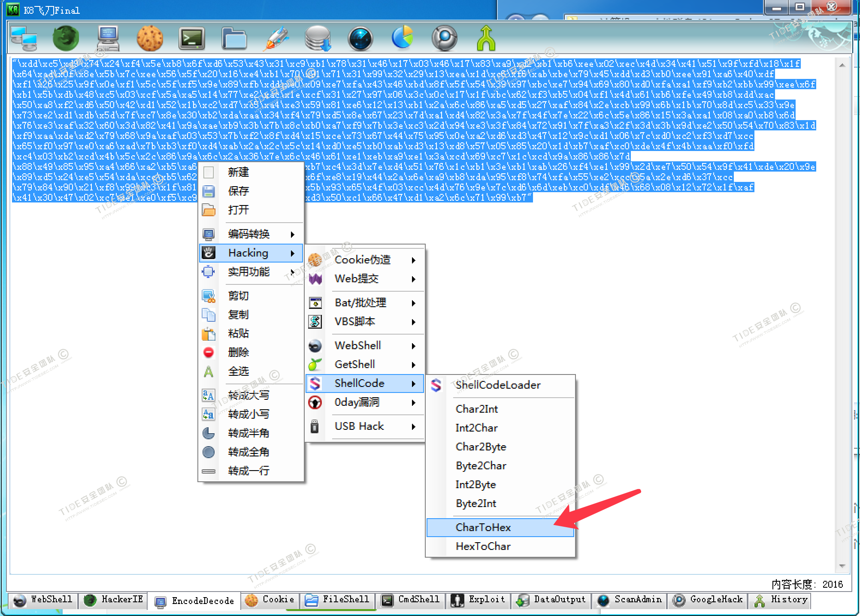Viewport: 860px width, 616px height.
Task: Select CharToHex from ShellCode submenu
Action: [x=483, y=528]
